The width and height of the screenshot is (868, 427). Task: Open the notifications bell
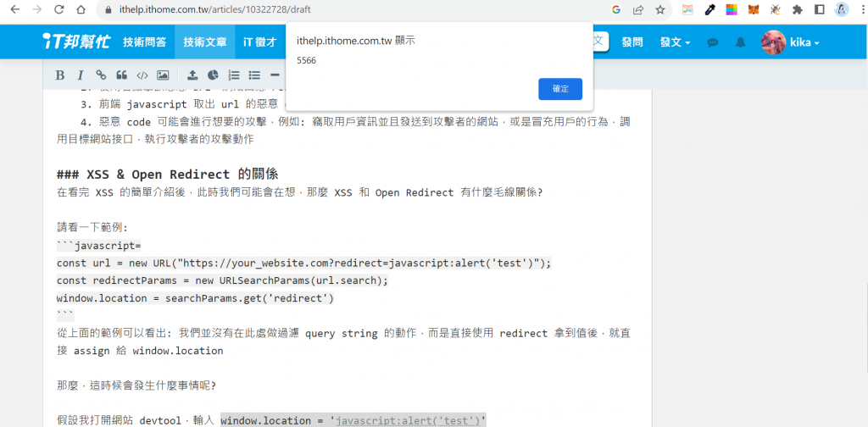(740, 42)
